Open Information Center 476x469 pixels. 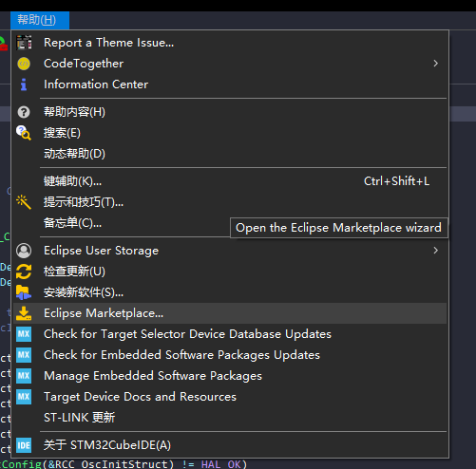[x=230, y=84]
